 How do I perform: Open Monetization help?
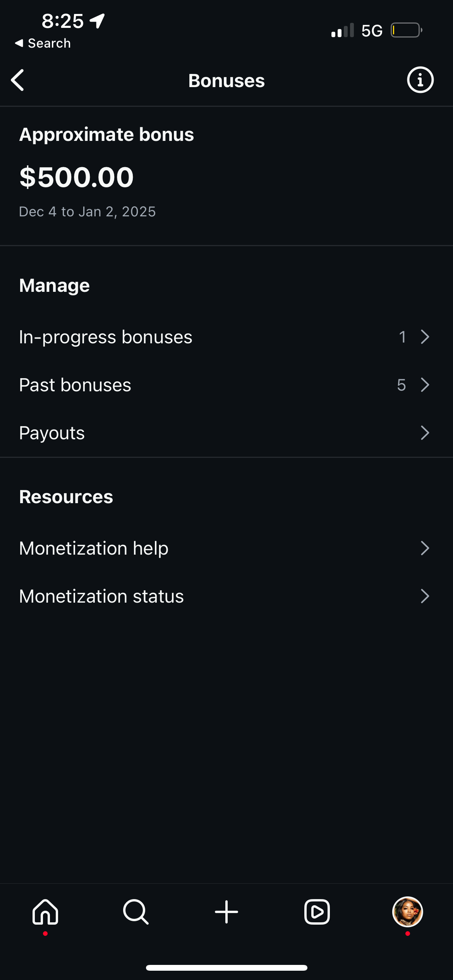(x=94, y=548)
